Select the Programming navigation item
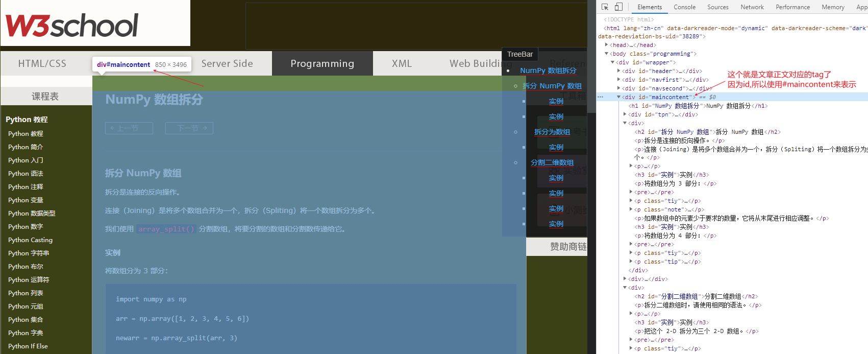Image resolution: width=868 pixels, height=354 pixels. 323,63
